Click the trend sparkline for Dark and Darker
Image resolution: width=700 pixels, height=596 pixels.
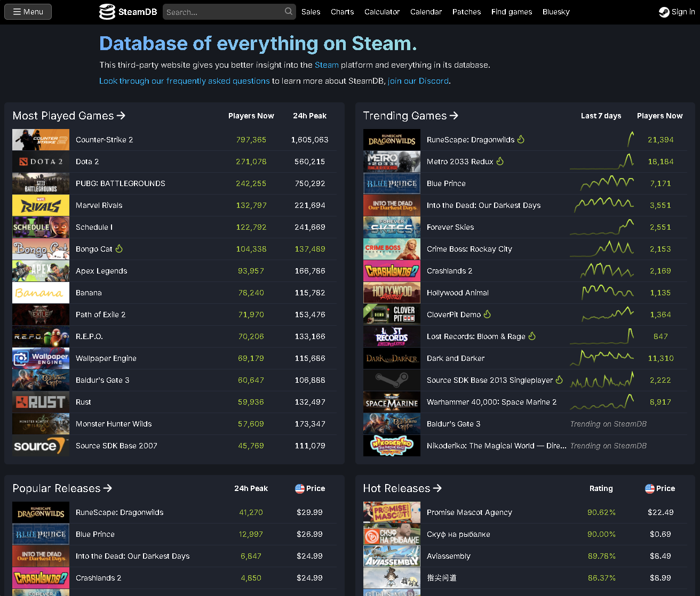coord(602,358)
